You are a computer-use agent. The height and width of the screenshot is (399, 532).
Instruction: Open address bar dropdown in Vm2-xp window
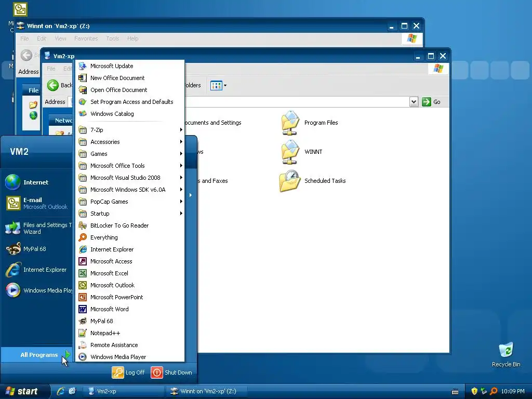[413, 102]
